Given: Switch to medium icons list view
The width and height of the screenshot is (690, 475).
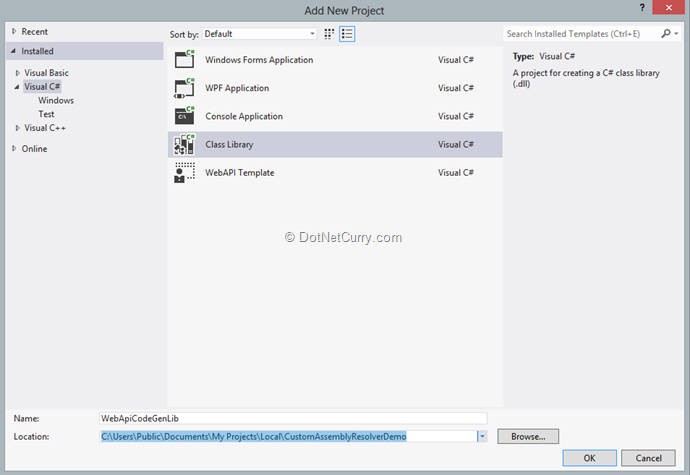Looking at the screenshot, I should [347, 34].
